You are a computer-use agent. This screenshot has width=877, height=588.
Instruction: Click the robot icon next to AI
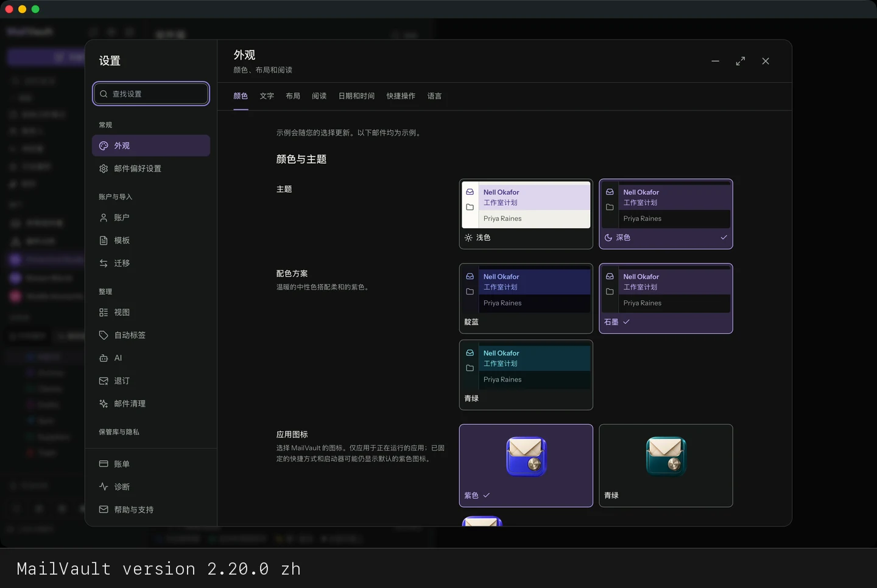click(x=104, y=358)
